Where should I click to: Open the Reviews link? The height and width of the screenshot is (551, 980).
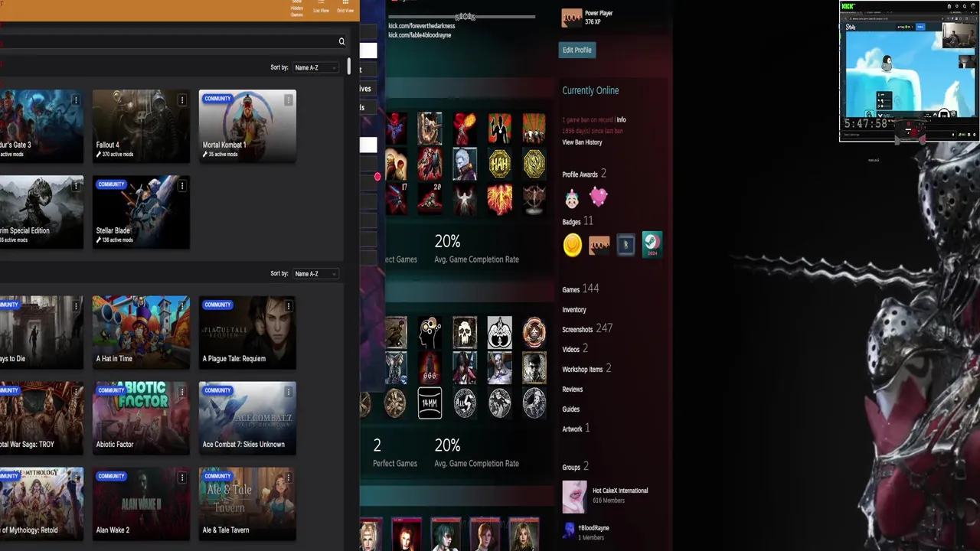click(x=573, y=390)
